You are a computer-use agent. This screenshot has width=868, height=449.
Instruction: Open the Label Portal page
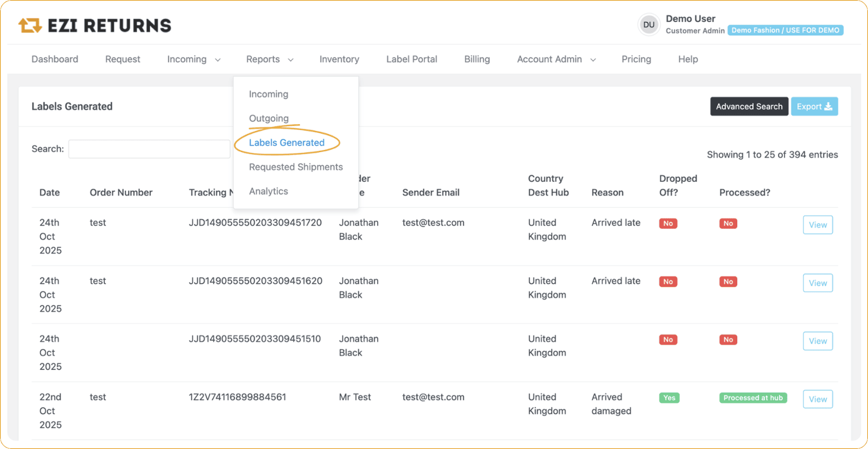tap(411, 59)
